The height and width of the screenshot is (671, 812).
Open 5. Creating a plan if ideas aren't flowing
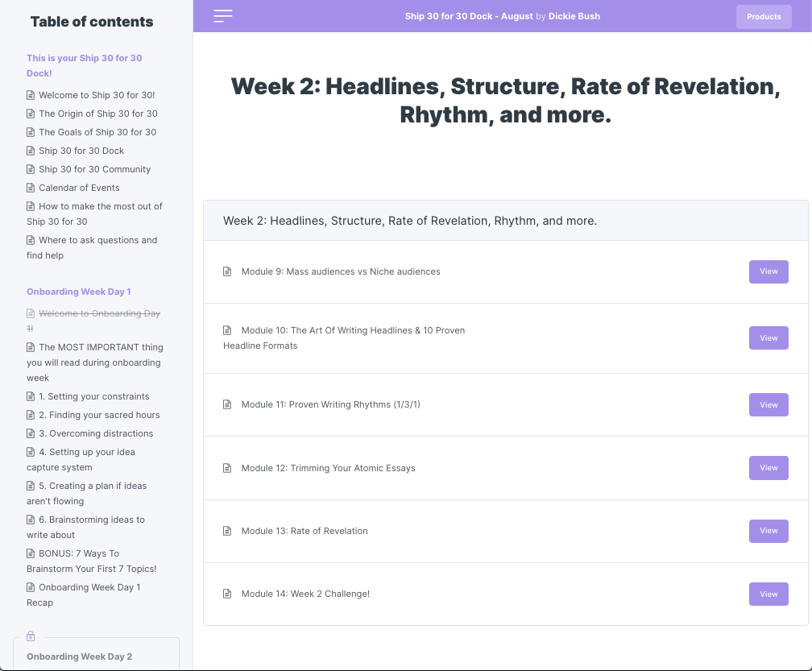[86, 494]
